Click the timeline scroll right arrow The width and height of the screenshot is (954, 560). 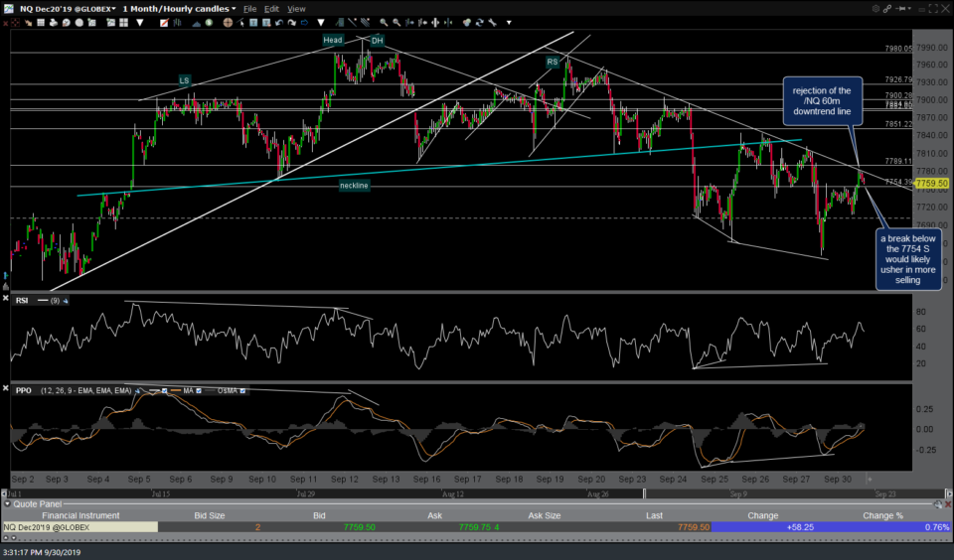[x=948, y=493]
